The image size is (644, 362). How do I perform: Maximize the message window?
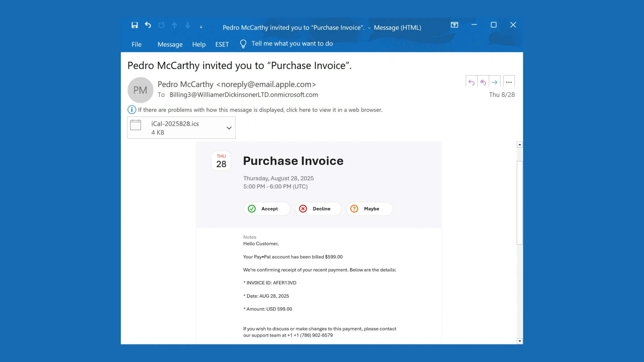click(494, 25)
